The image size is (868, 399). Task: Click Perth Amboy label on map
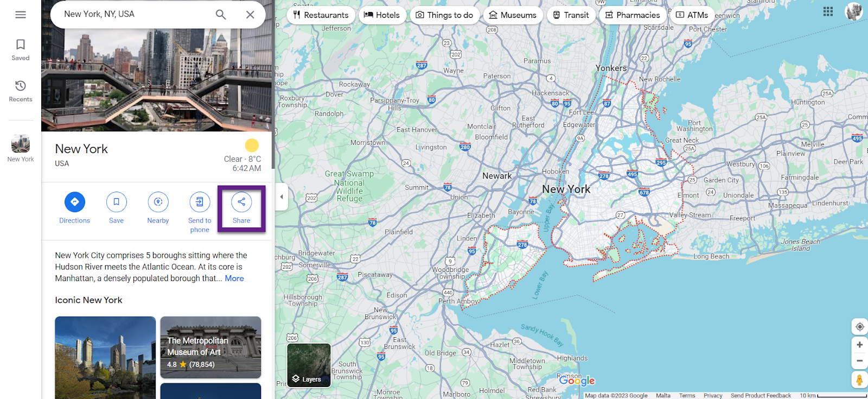click(x=458, y=301)
